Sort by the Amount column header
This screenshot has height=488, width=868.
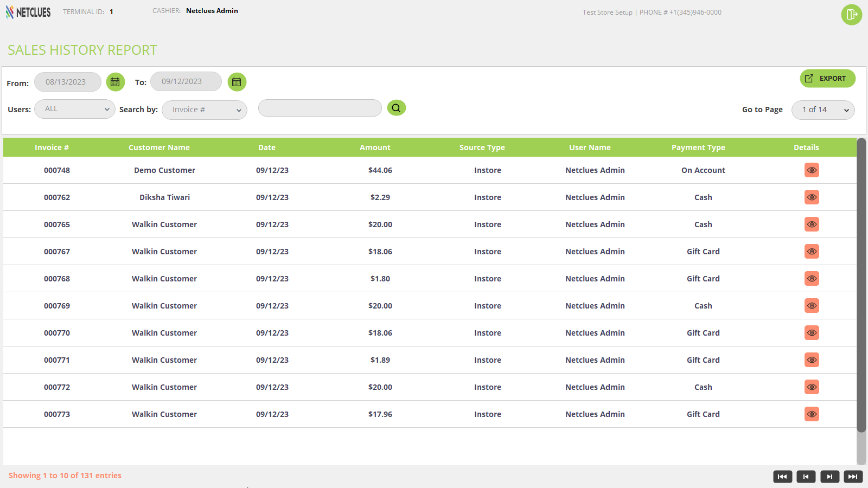click(375, 147)
